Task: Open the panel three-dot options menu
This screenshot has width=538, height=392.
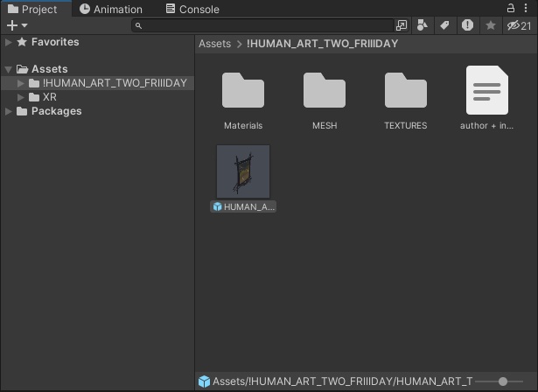Action: pos(525,8)
